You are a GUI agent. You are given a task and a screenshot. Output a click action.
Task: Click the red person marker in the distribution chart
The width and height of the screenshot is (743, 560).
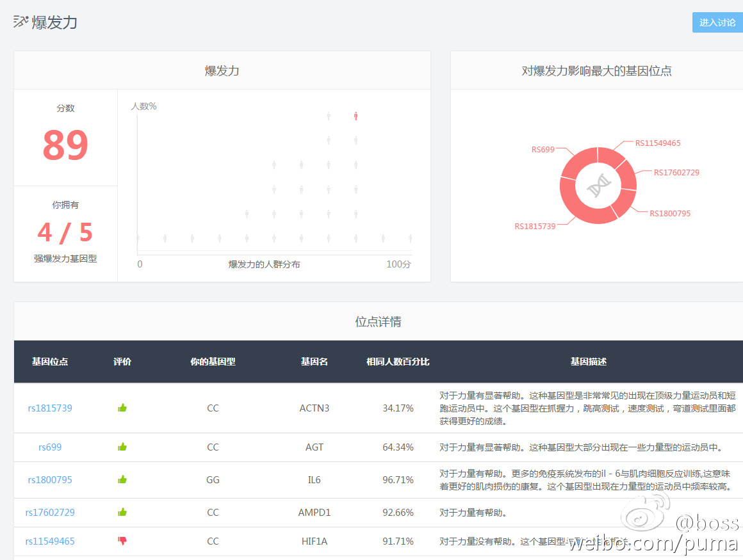[356, 116]
